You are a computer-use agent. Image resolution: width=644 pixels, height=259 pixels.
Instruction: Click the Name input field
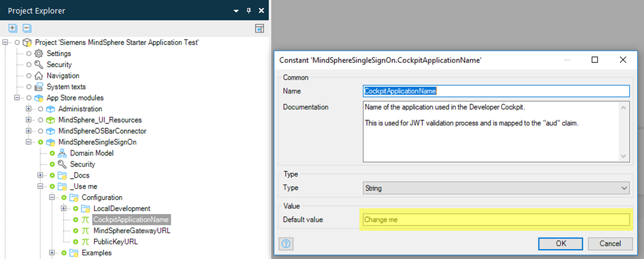(496, 91)
